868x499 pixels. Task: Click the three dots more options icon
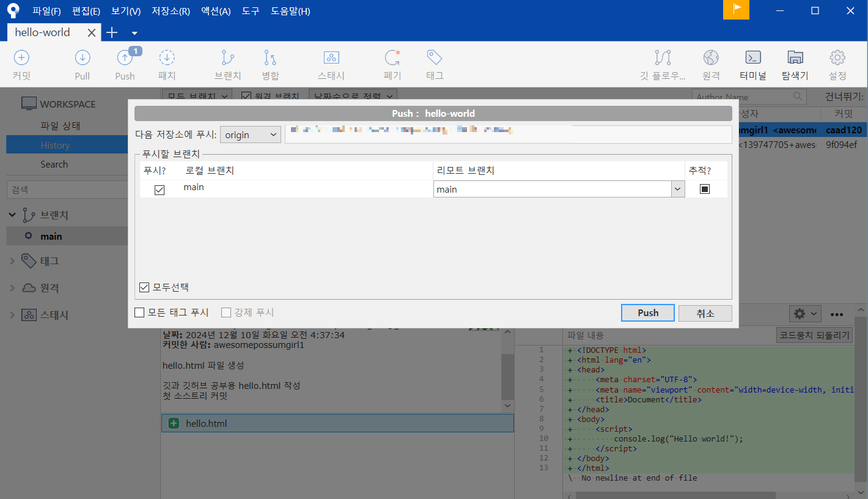(837, 314)
